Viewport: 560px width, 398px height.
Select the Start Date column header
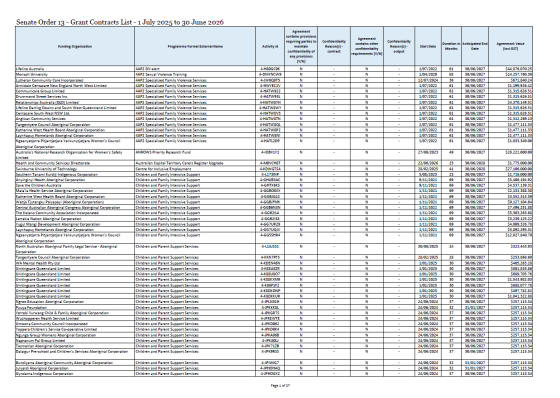(428, 46)
